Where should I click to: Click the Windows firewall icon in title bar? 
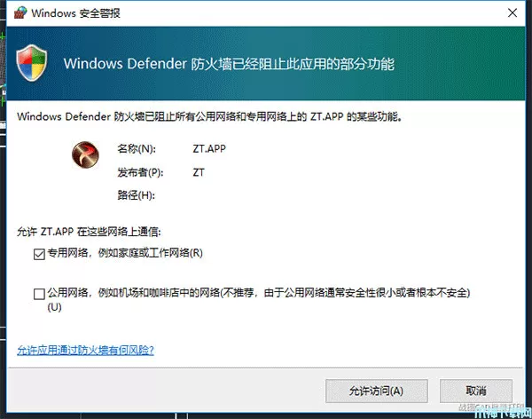coord(20,12)
